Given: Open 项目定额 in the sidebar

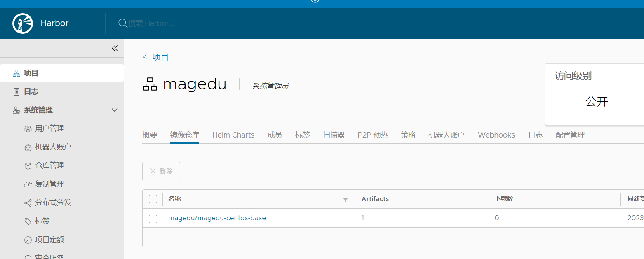Looking at the screenshot, I should point(49,240).
